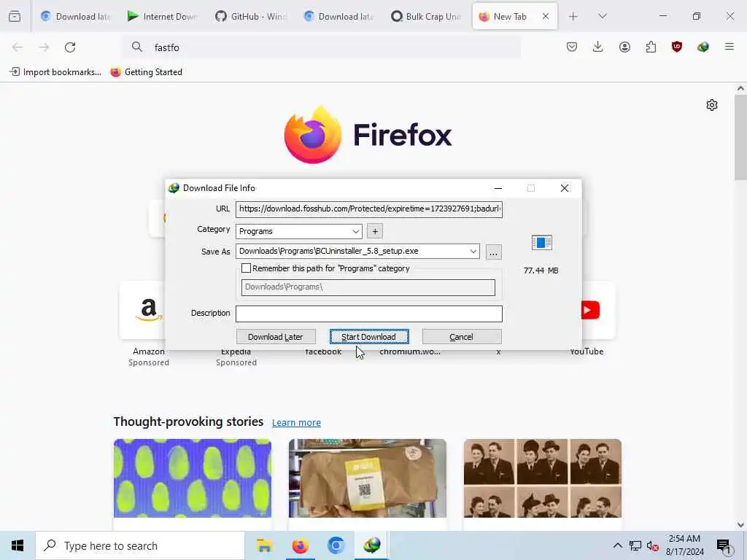The width and height of the screenshot is (747, 560).
Task: Open the Firefox View icon in the tab bar
Action: pyautogui.click(x=15, y=17)
